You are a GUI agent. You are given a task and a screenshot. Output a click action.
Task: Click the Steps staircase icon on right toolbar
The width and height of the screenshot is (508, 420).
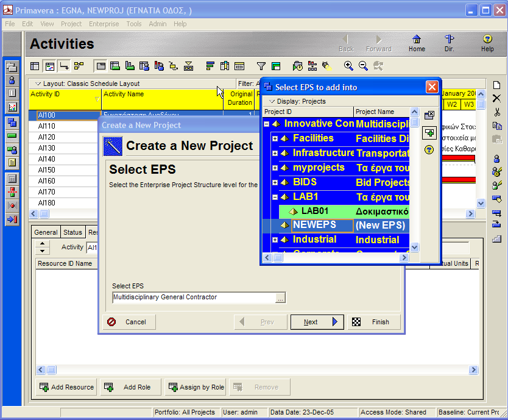497,239
